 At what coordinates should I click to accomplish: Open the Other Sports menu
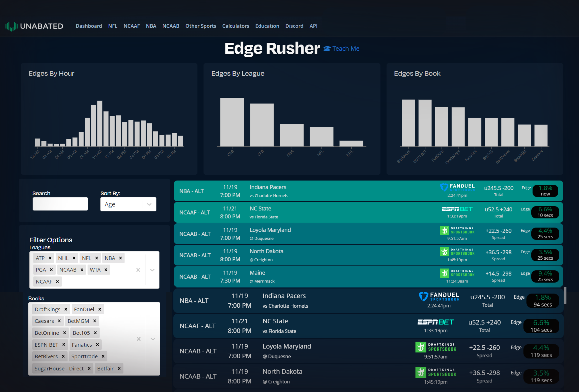click(x=200, y=26)
